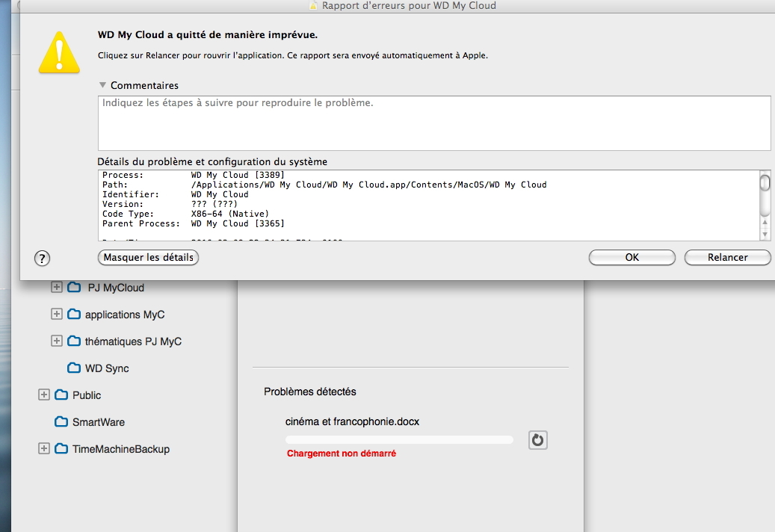Click the 'Process: WD My Cloud [3389]' line
The image size is (775, 532).
coord(194,175)
